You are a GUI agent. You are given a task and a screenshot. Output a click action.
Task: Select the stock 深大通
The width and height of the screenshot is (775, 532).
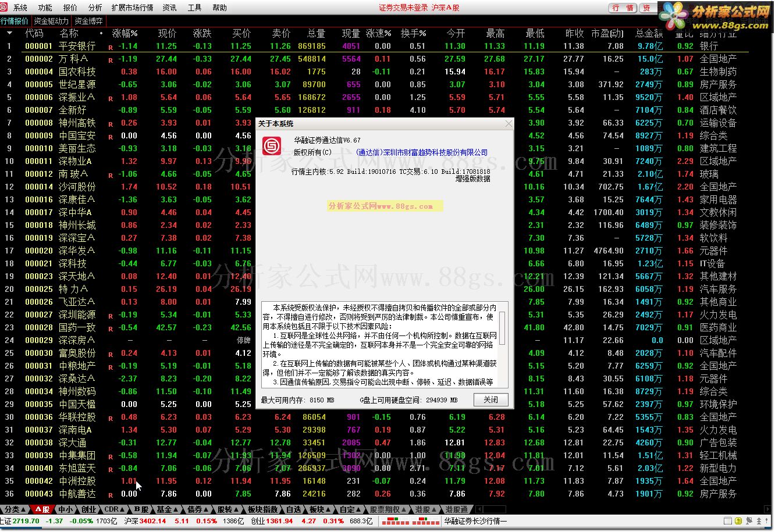tap(73, 442)
